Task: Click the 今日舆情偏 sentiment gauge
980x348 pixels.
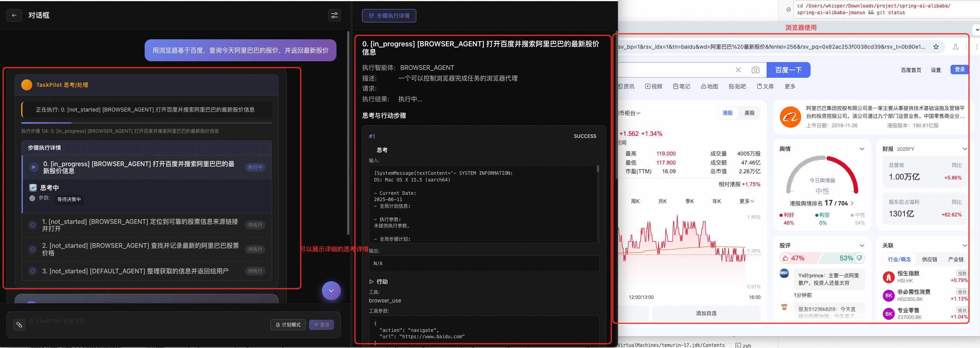Action: click(x=822, y=176)
